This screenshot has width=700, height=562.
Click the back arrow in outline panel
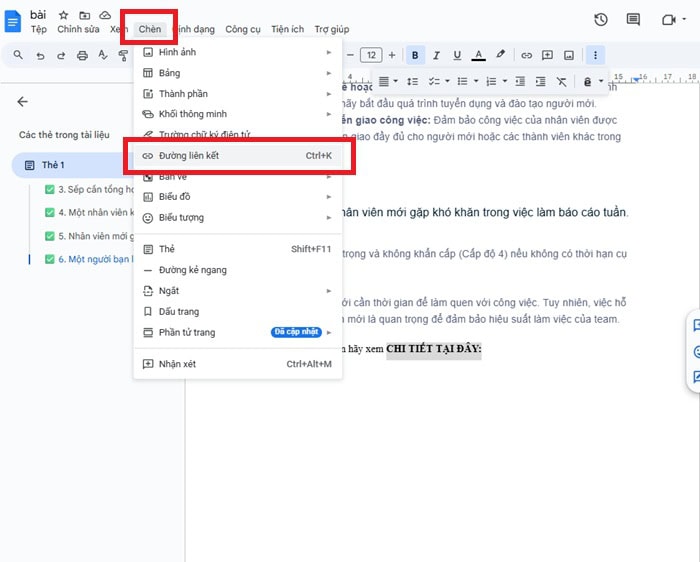tap(22, 102)
